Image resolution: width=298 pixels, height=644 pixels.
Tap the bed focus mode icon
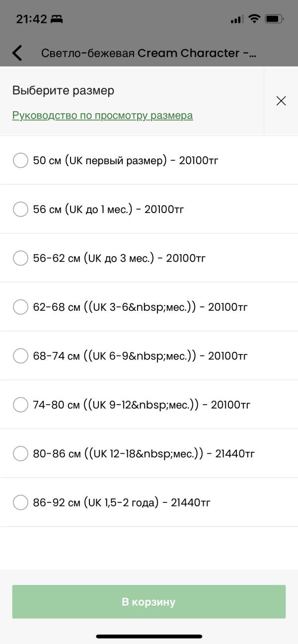point(57,19)
